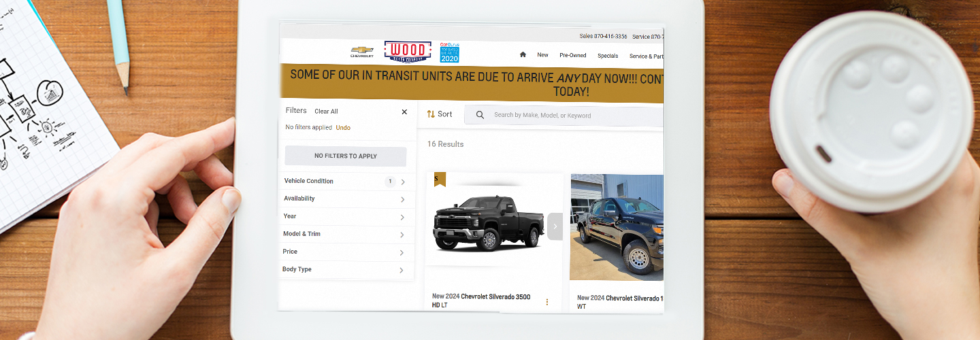This screenshot has width=980, height=340.
Task: Click the in transit units banner
Action: tap(472, 84)
